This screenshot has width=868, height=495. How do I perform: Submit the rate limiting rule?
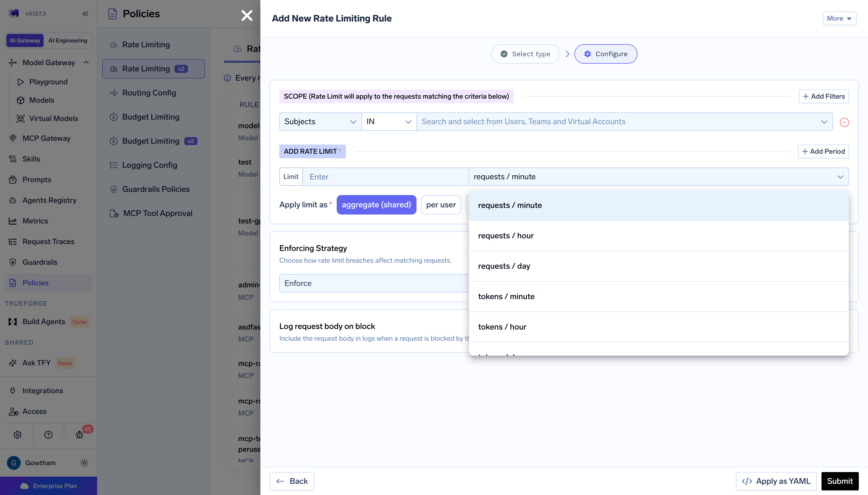pyautogui.click(x=840, y=482)
